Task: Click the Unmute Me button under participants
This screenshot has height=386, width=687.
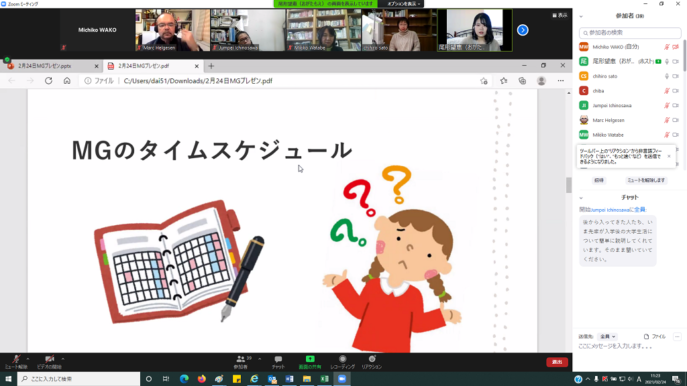Action: [646, 181]
